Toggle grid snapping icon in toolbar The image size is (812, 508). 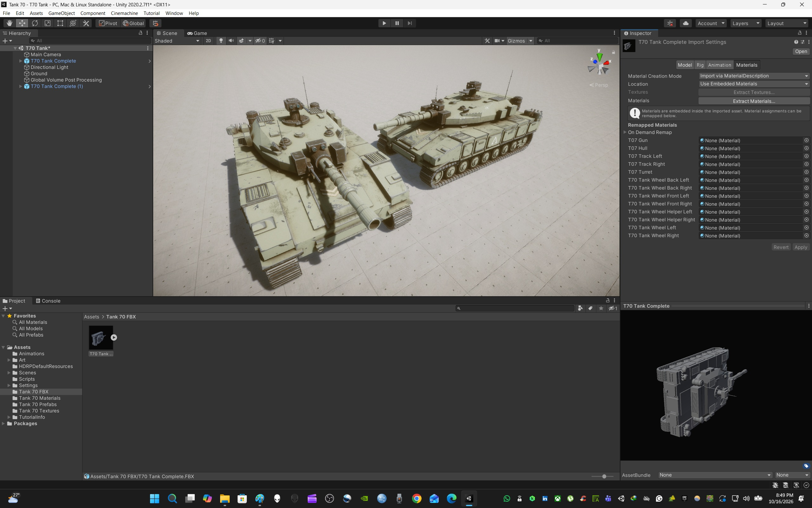[x=155, y=23]
